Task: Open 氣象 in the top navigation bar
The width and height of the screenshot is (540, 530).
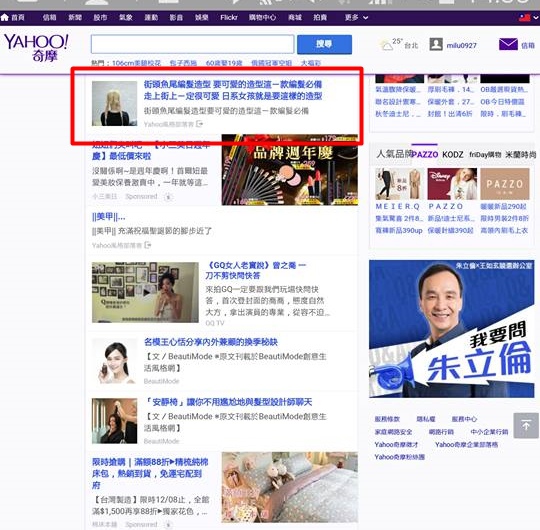Action: 126,17
